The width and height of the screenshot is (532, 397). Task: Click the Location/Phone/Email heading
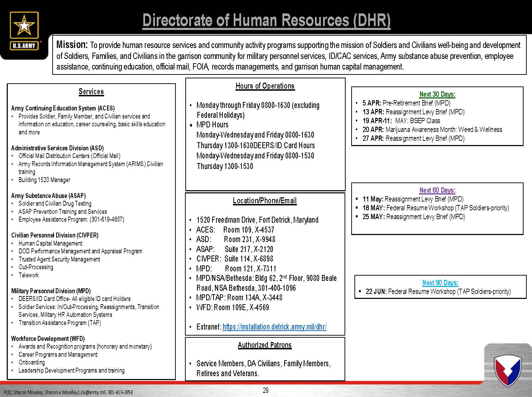tap(265, 200)
